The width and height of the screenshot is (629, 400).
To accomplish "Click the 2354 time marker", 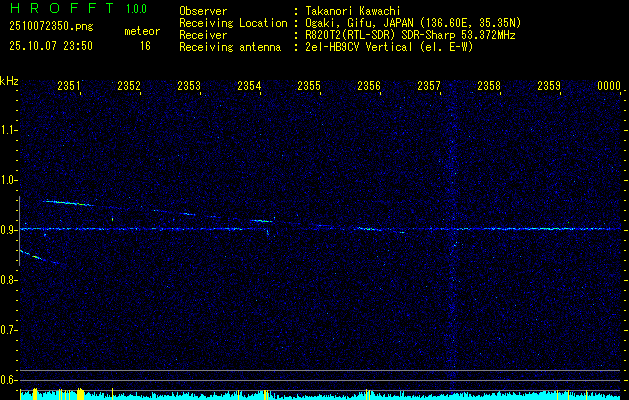I will point(249,86).
